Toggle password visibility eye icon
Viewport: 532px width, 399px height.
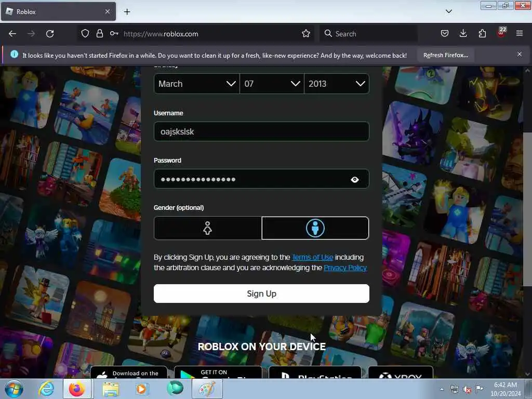coord(354,179)
